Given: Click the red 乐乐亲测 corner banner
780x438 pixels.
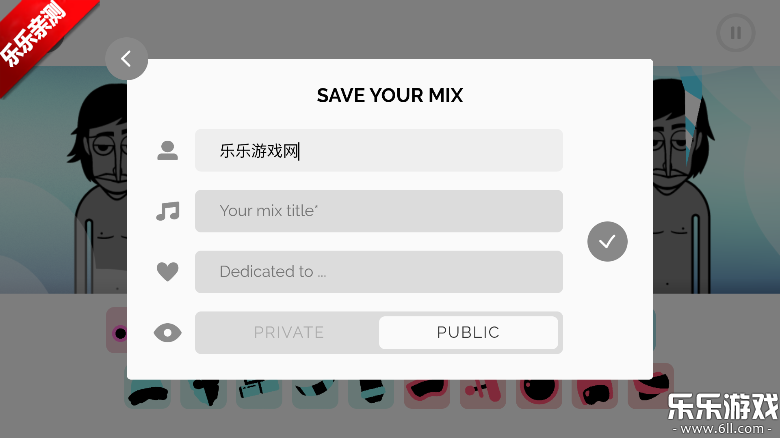Looking at the screenshot, I should tap(40, 40).
